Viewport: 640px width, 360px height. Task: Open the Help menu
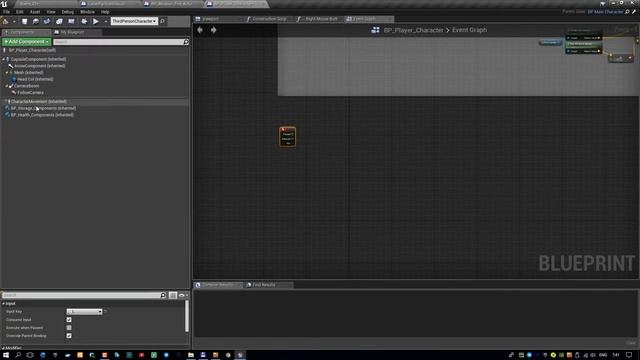105,12
